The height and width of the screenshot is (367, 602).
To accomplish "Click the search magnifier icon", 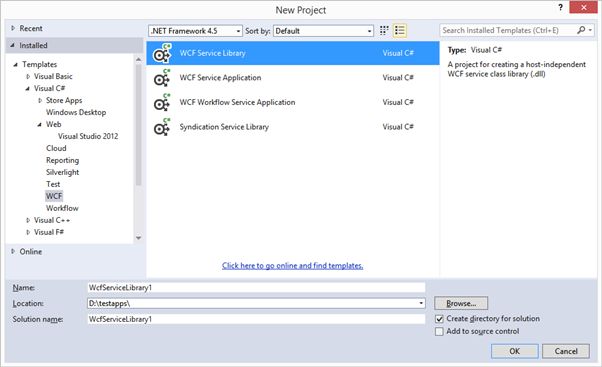I will 581,30.
